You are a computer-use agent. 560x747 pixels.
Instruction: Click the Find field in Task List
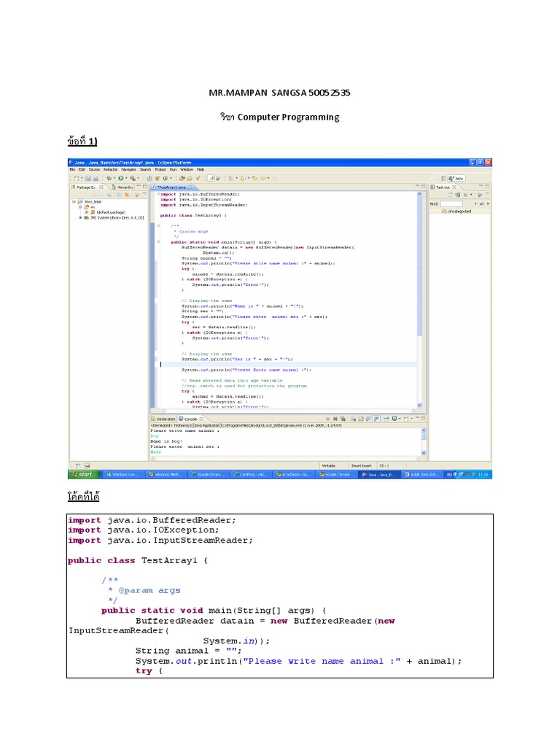tap(451, 203)
